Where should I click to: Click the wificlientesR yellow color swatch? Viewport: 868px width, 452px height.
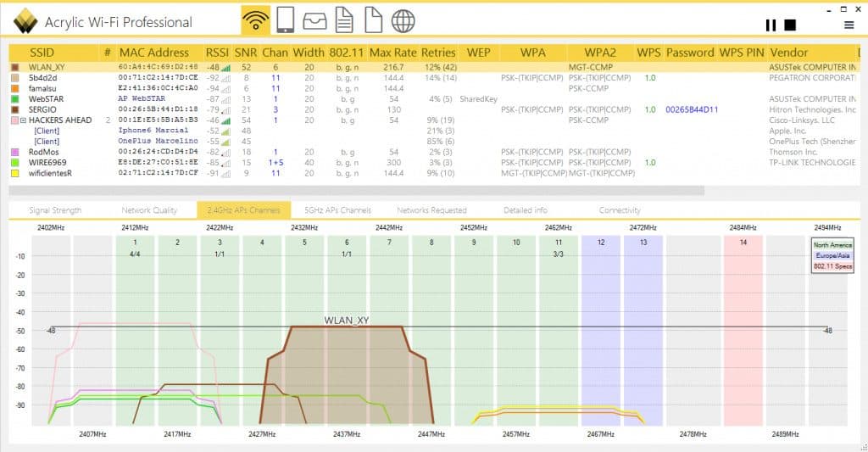click(x=15, y=173)
